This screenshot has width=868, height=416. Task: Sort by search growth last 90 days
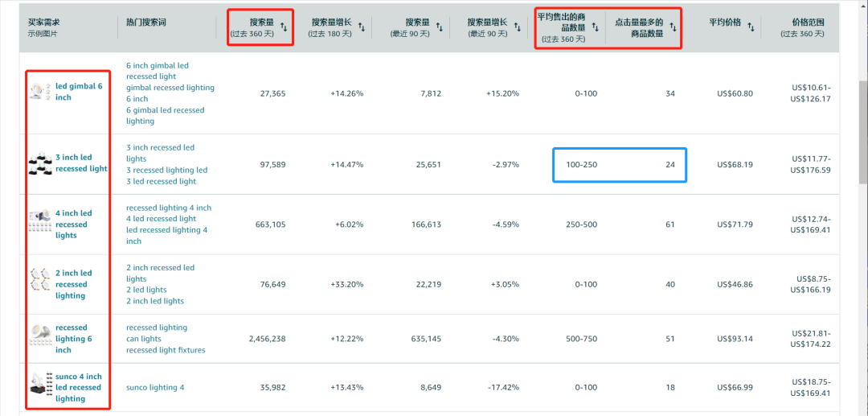(x=517, y=27)
